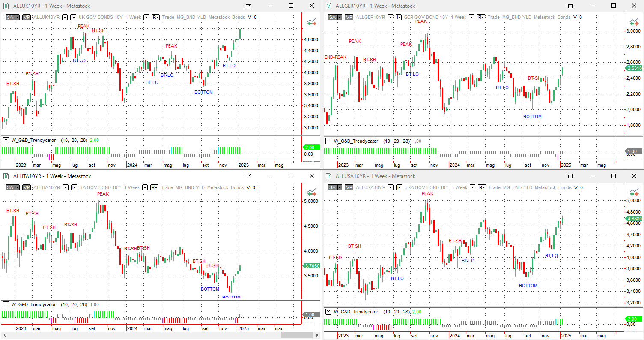
Task: Toggle the VP button in ALLUSA10YR chart
Action: (x=349, y=187)
